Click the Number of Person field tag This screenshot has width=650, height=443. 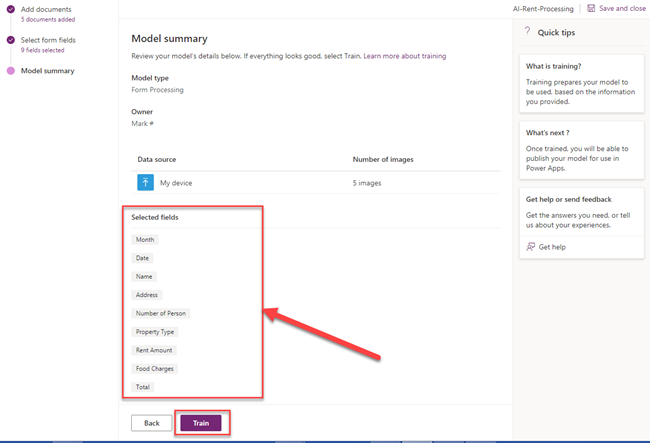point(161,313)
